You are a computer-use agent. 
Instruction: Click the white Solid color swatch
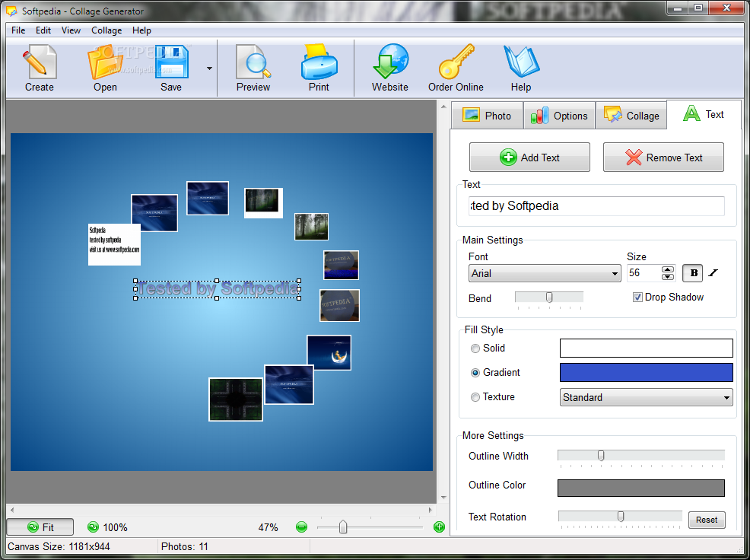647,348
